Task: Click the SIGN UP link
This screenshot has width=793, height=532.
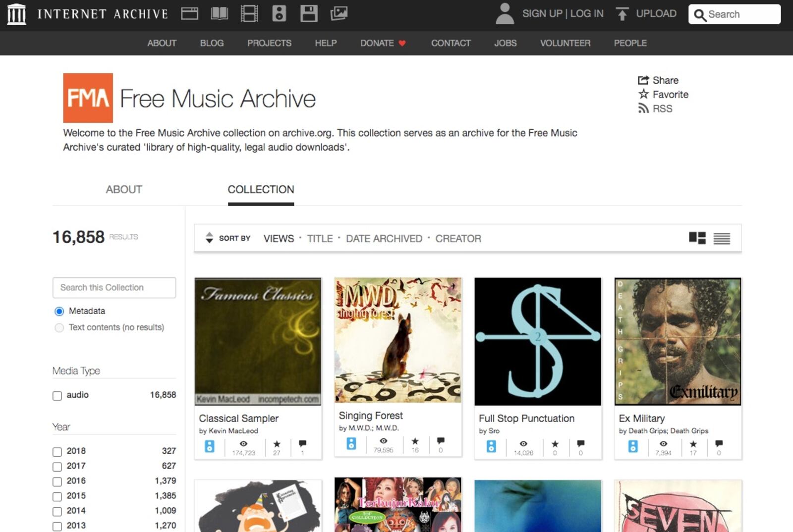Action: coord(542,14)
